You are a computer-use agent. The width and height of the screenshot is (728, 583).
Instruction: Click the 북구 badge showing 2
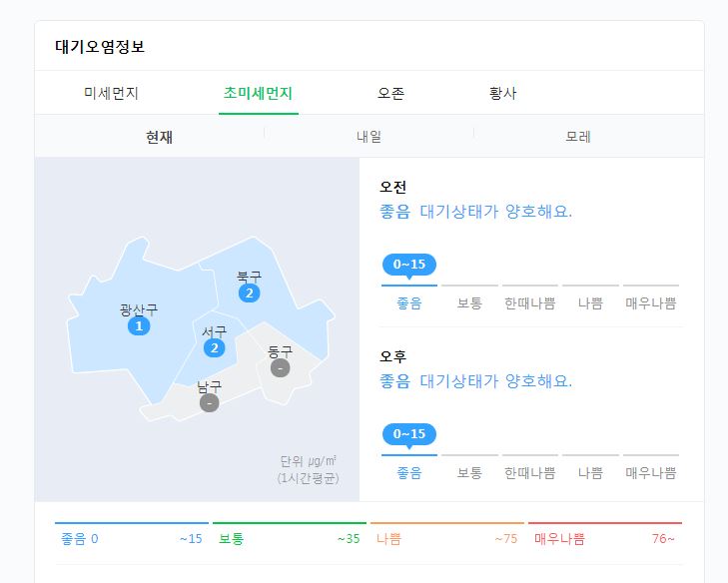[249, 292]
